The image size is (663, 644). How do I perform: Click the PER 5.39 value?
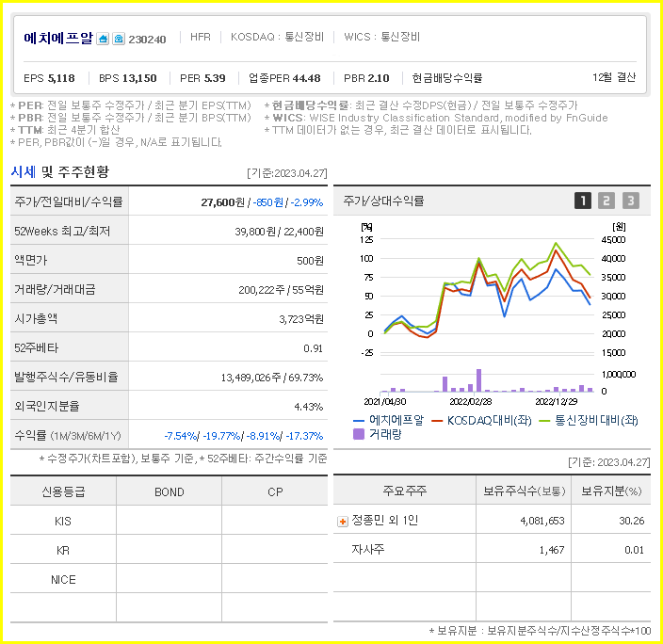click(x=215, y=78)
